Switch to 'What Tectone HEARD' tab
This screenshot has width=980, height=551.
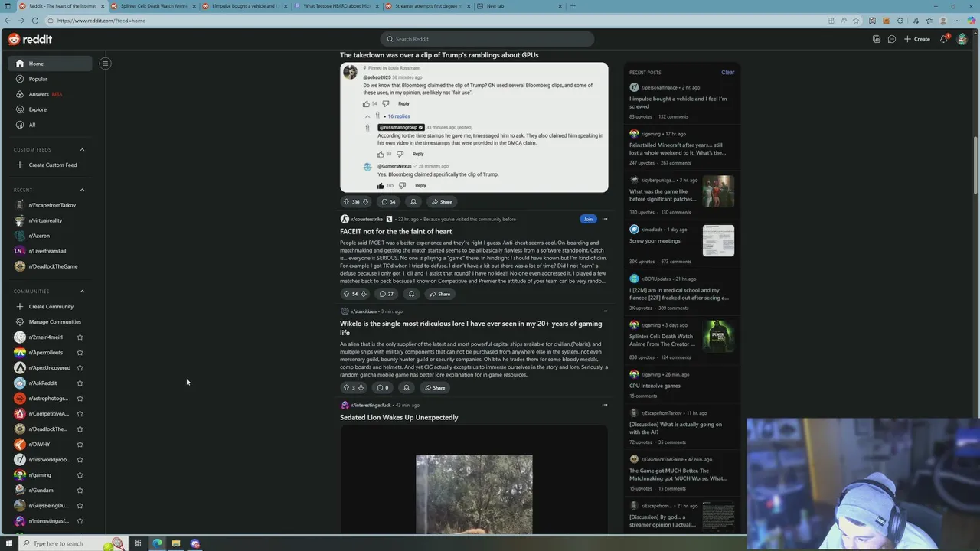336,6
